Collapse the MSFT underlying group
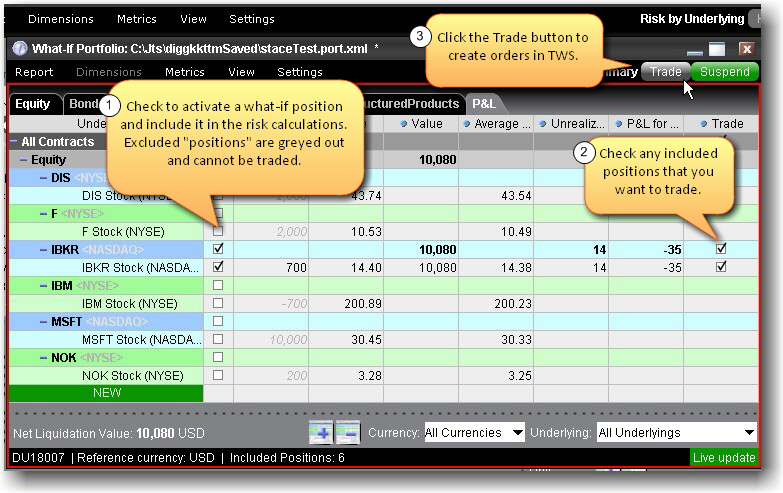This screenshot has height=493, width=783. tap(44, 321)
